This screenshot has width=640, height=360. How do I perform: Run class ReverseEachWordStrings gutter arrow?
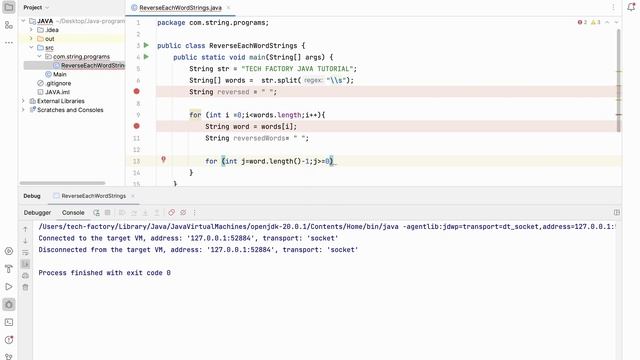(147, 45)
